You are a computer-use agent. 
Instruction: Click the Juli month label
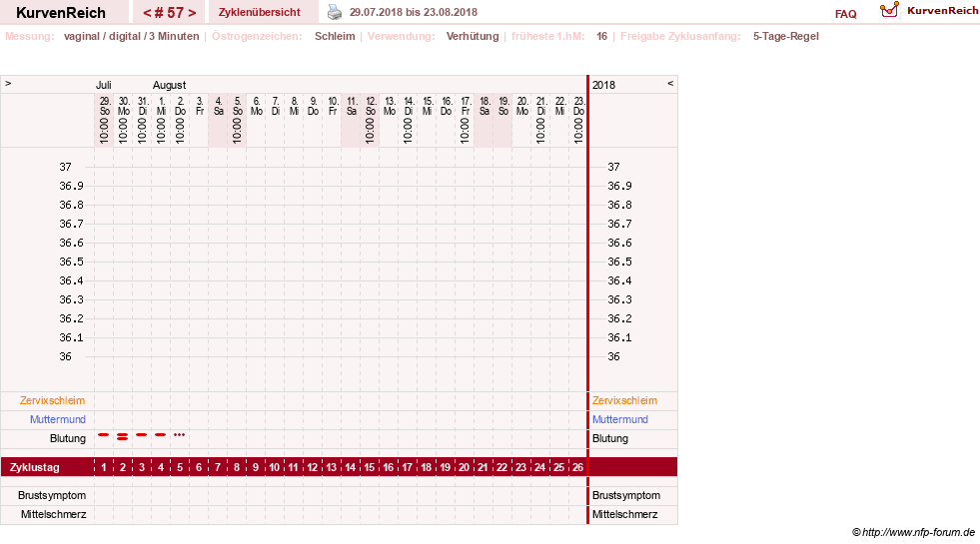[x=104, y=85]
